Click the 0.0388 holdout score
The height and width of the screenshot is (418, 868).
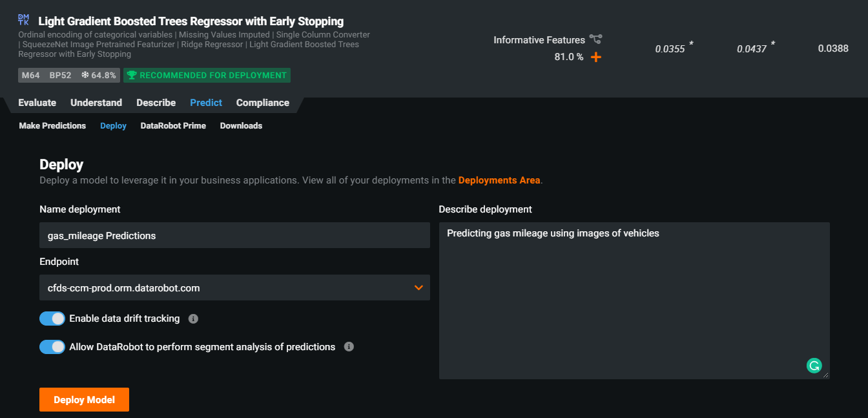point(833,48)
